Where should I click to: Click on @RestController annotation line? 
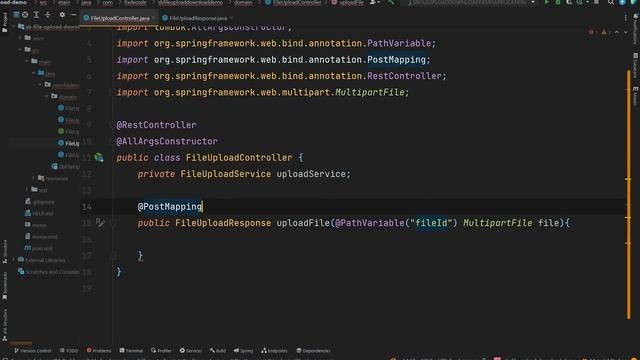[x=156, y=125]
